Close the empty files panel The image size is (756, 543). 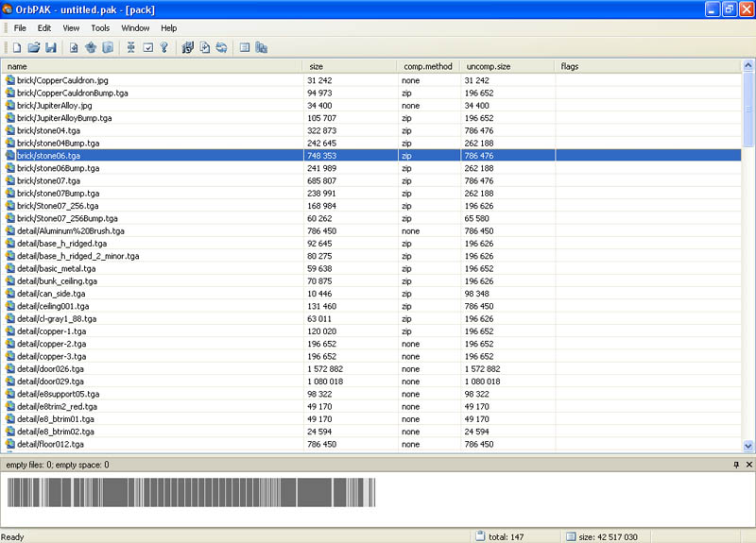point(748,465)
